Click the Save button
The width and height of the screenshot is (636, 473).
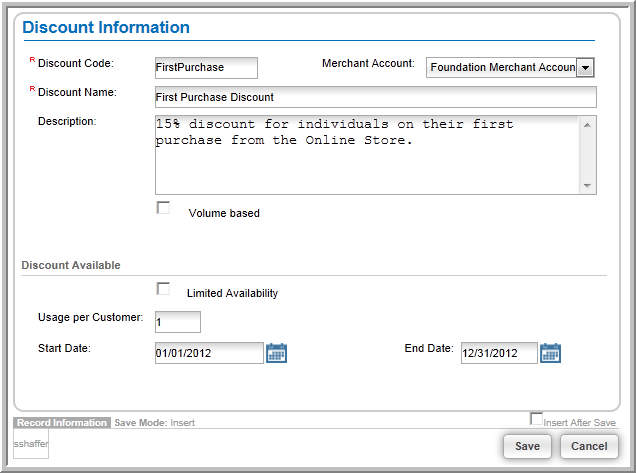[527, 446]
